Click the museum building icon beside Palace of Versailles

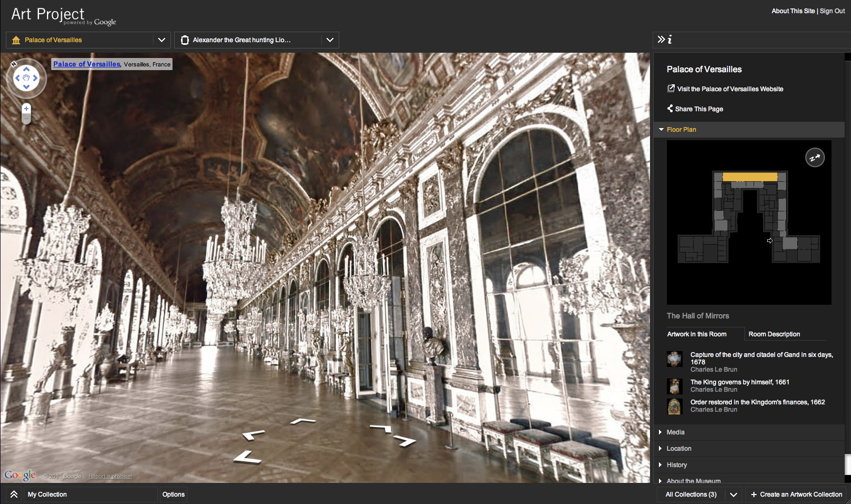pos(16,40)
